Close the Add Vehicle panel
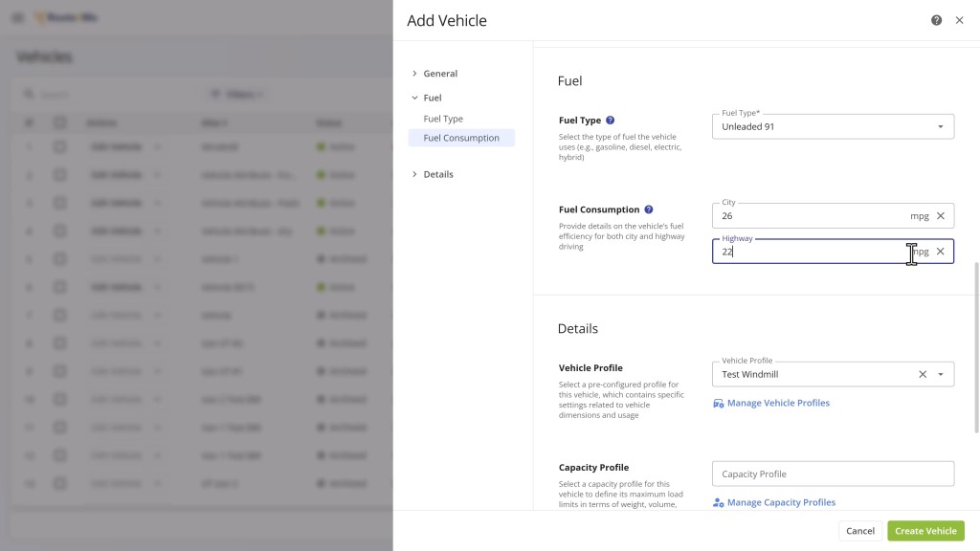This screenshot has height=551, width=980. [959, 20]
